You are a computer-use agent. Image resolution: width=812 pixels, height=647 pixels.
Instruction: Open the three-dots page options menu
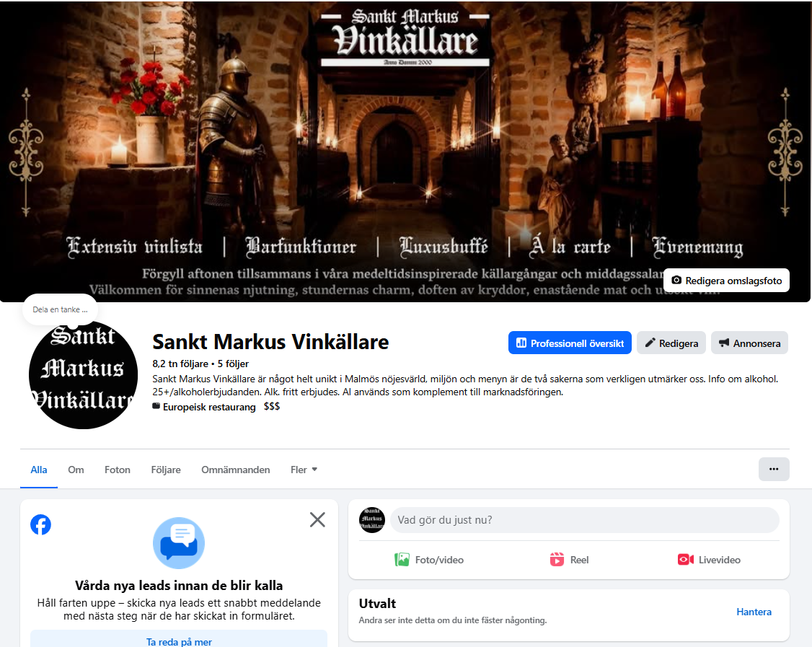pos(774,469)
